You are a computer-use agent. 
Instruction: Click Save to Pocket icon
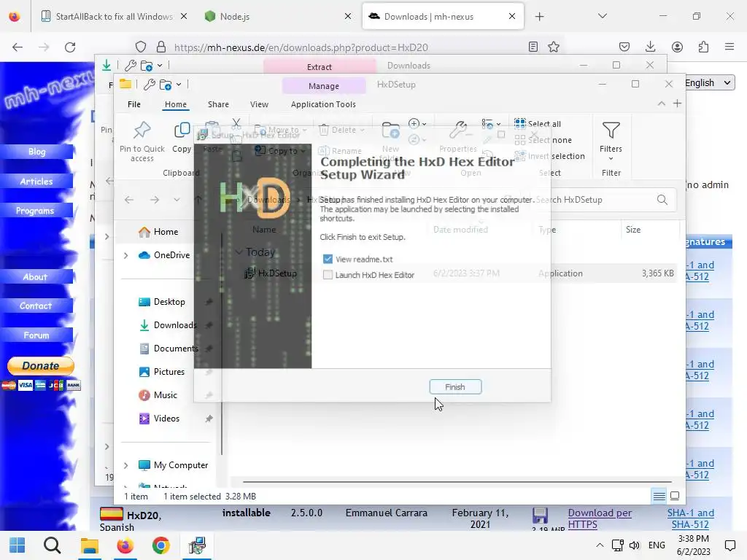(x=624, y=47)
